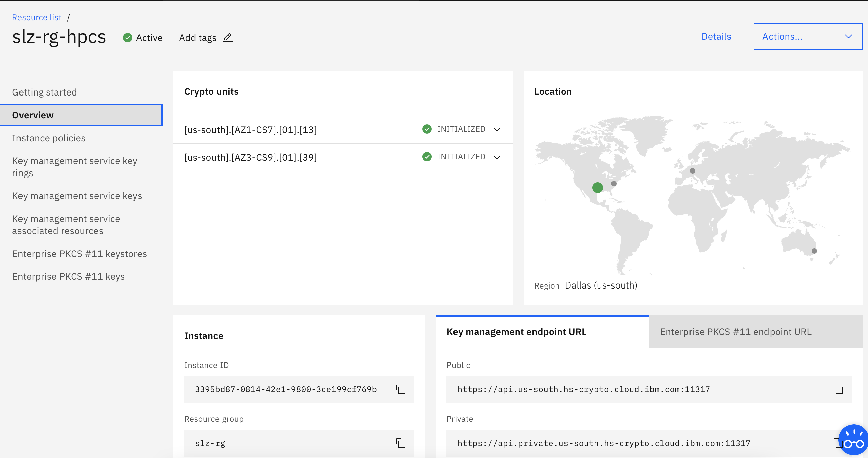Viewport: 868px width, 458px height.
Task: Copy the Public endpoint URL
Action: click(838, 389)
